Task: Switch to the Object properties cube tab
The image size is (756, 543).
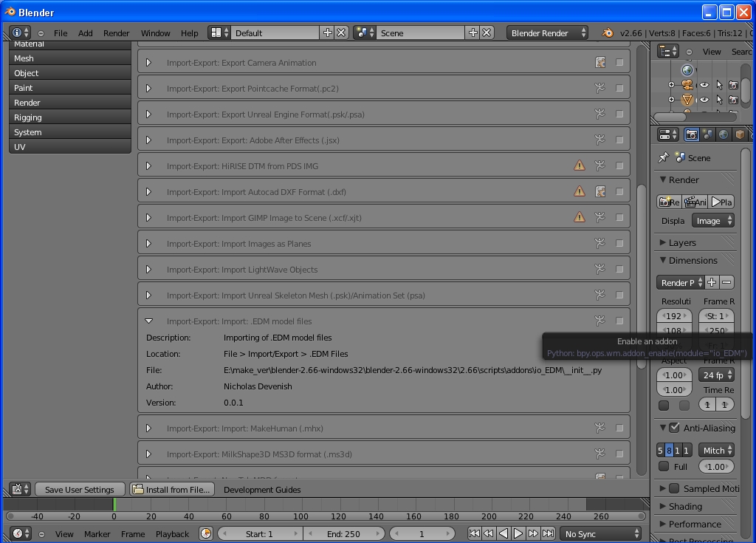Action: (740, 134)
